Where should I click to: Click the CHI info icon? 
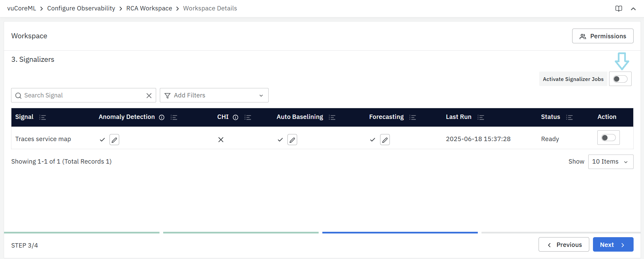click(x=235, y=117)
